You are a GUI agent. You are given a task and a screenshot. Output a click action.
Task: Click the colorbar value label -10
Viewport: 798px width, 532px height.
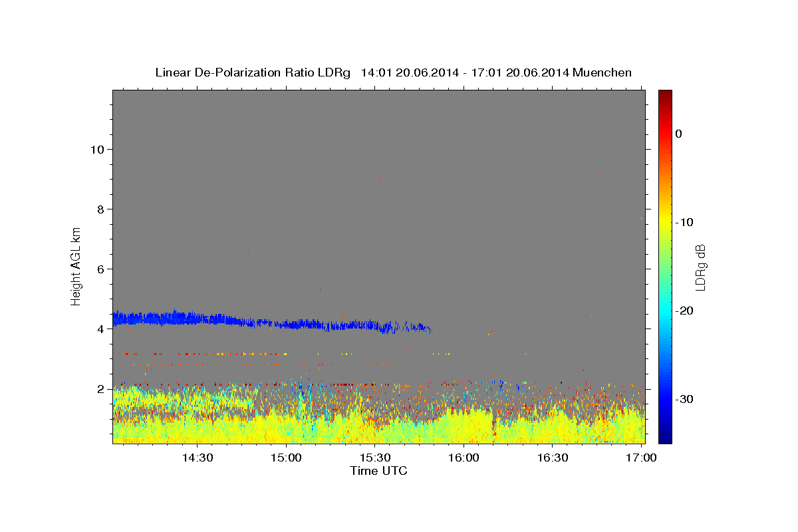685,222
